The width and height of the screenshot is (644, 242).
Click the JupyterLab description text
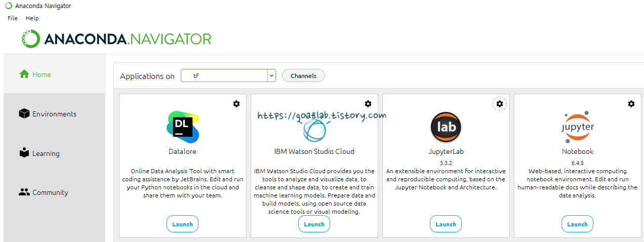point(446,179)
